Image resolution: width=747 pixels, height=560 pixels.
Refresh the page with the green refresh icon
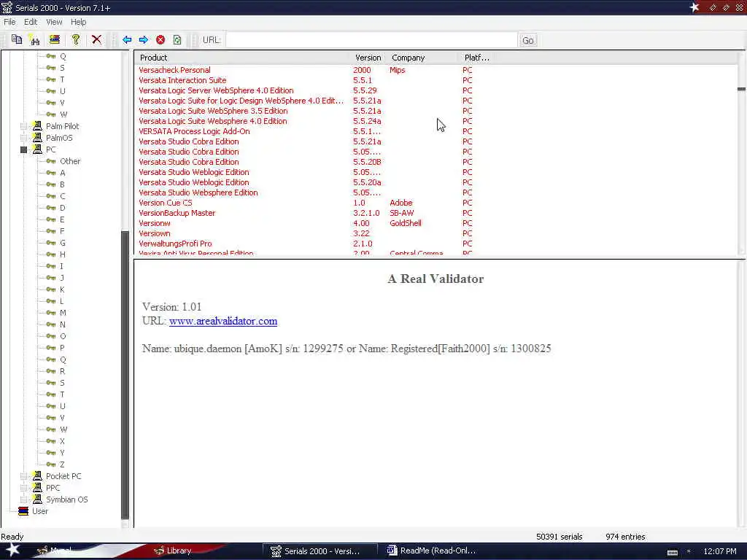coord(177,40)
